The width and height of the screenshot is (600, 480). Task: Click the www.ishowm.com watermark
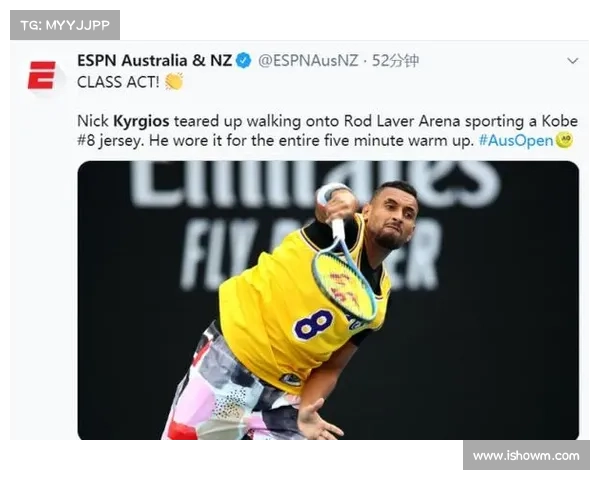tap(526, 456)
